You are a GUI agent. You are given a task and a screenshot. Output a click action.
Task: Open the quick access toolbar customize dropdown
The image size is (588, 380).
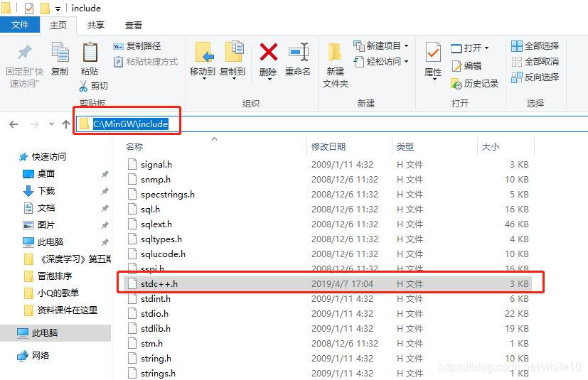(58, 9)
